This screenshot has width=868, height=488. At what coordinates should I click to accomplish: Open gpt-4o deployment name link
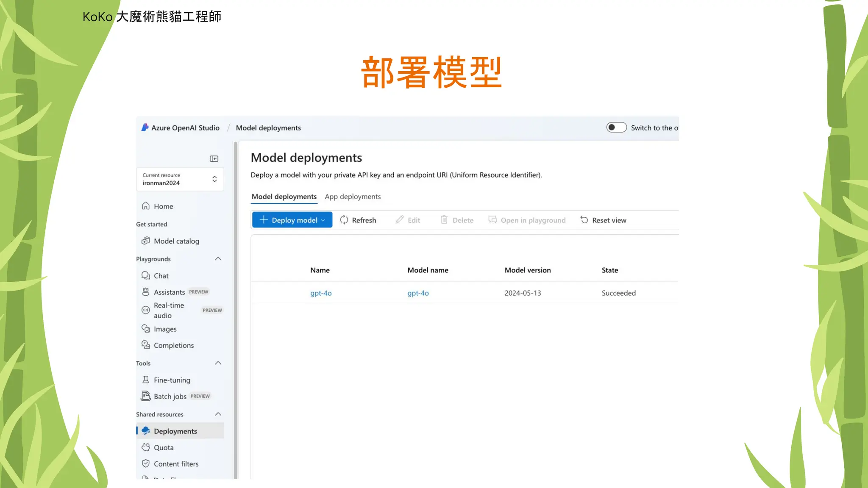click(x=321, y=293)
